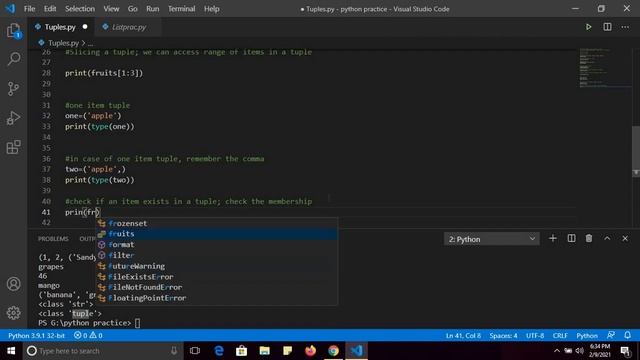The height and width of the screenshot is (360, 640).
Task: Click CRLF end-of-line selector
Action: click(x=560, y=336)
